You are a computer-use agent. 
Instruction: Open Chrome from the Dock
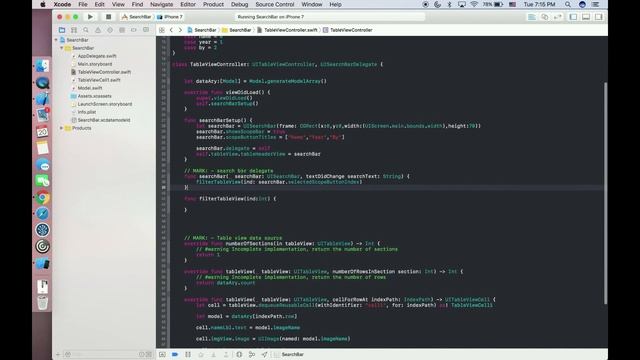tap(42, 198)
